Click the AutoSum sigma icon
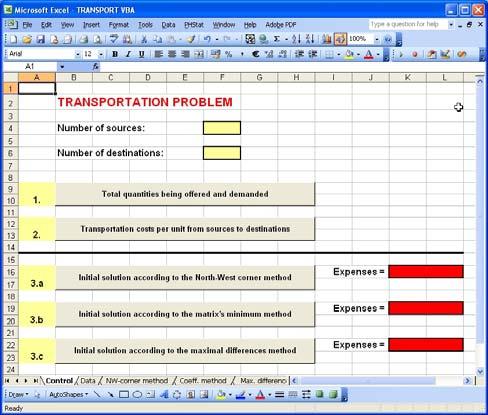Viewport: 488px width, 415px height. click(x=277, y=39)
